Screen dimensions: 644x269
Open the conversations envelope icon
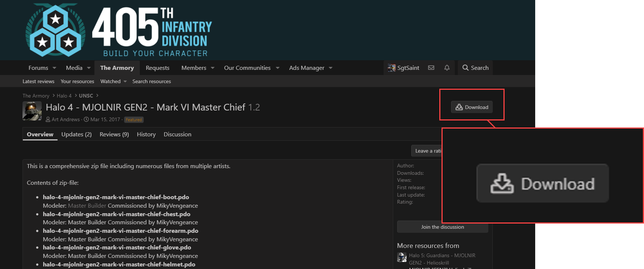pyautogui.click(x=431, y=68)
